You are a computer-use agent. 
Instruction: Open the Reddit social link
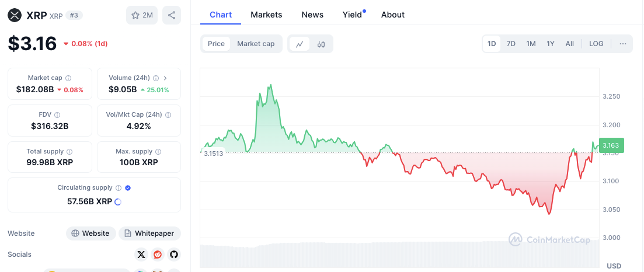(x=158, y=254)
